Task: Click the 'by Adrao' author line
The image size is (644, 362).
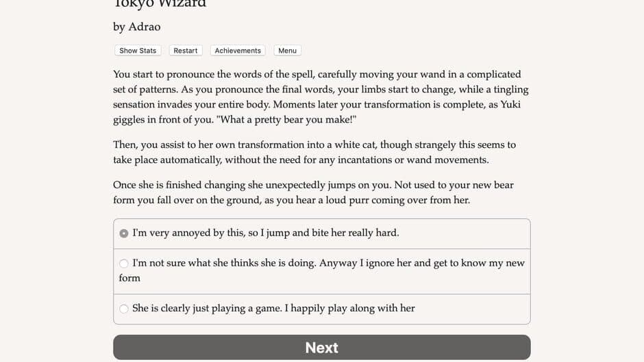Action: coord(137,27)
